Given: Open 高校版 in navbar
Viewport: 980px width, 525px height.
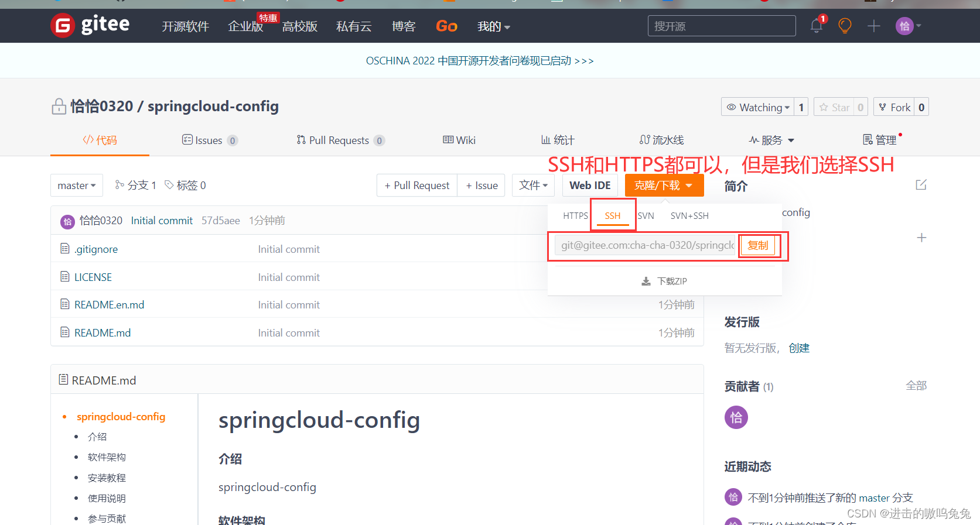Looking at the screenshot, I should pos(300,26).
